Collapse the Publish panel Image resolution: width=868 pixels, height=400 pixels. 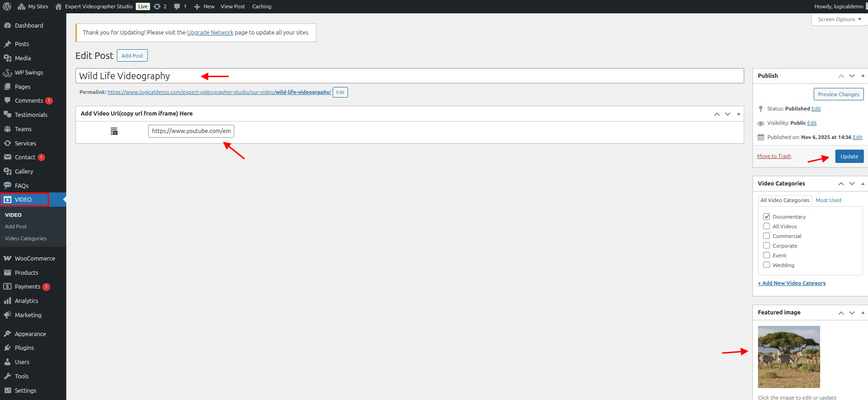(x=862, y=76)
